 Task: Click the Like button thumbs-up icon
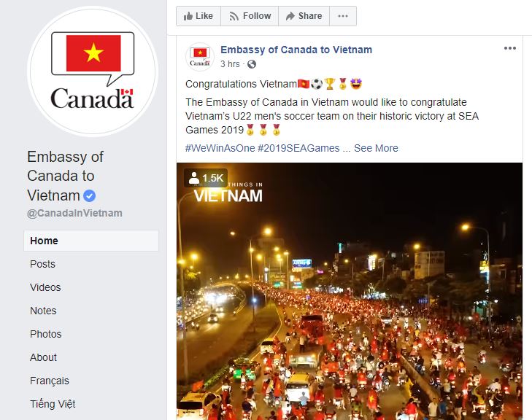tap(188, 16)
